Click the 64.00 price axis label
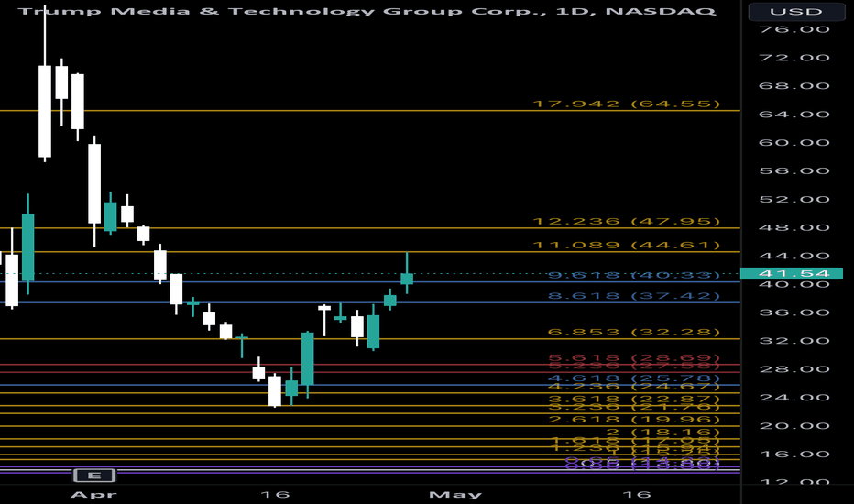 click(794, 115)
